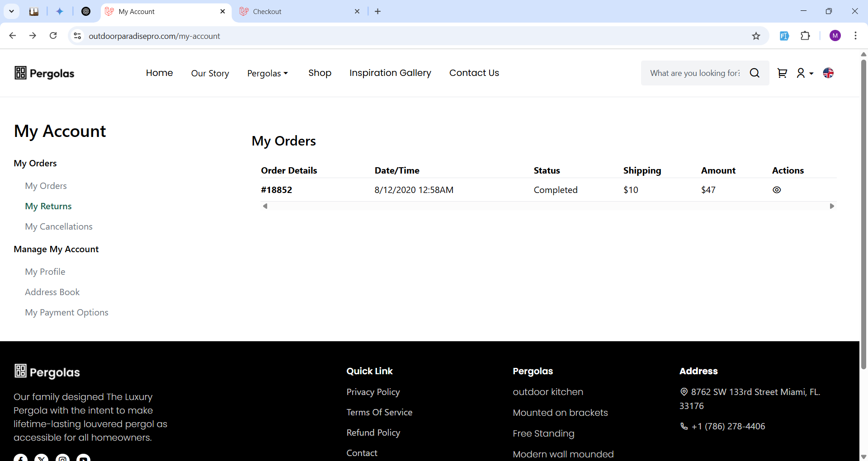Open My Orders sidebar sub-link
Image resolution: width=868 pixels, height=461 pixels.
tap(46, 186)
